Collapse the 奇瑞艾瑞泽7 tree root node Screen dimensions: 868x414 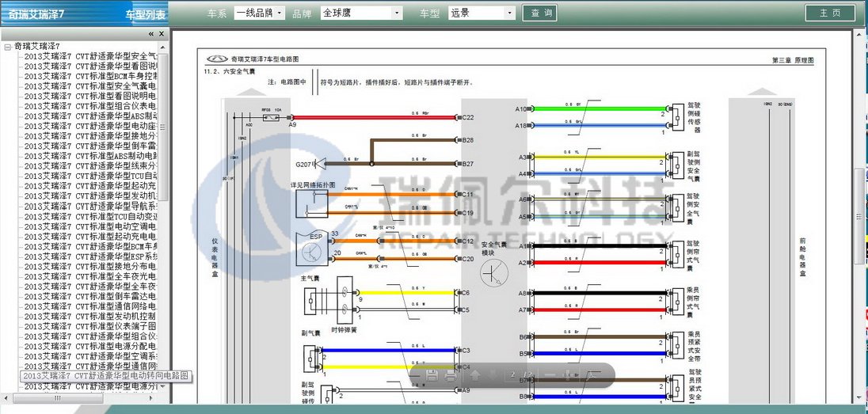click(x=7, y=47)
